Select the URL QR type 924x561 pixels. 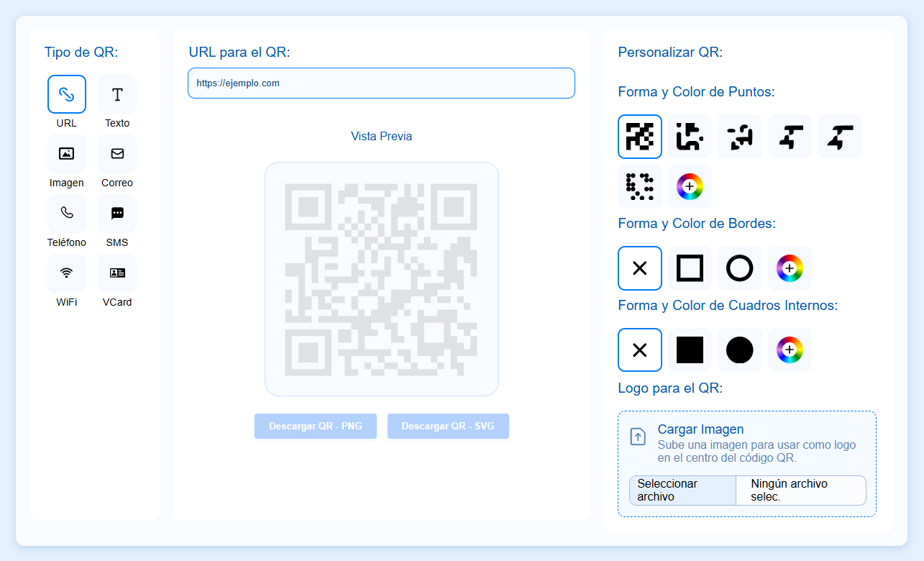pyautogui.click(x=66, y=94)
